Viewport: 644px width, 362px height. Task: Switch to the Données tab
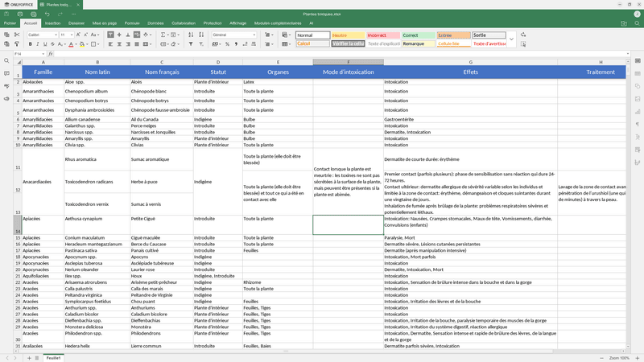[x=155, y=23]
